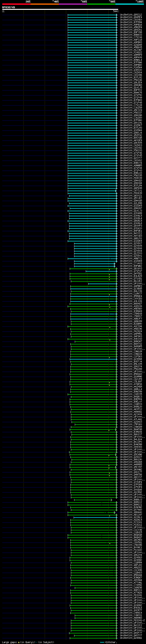Open UniRef100_Q3ZDK8 entry

click(131, 261)
